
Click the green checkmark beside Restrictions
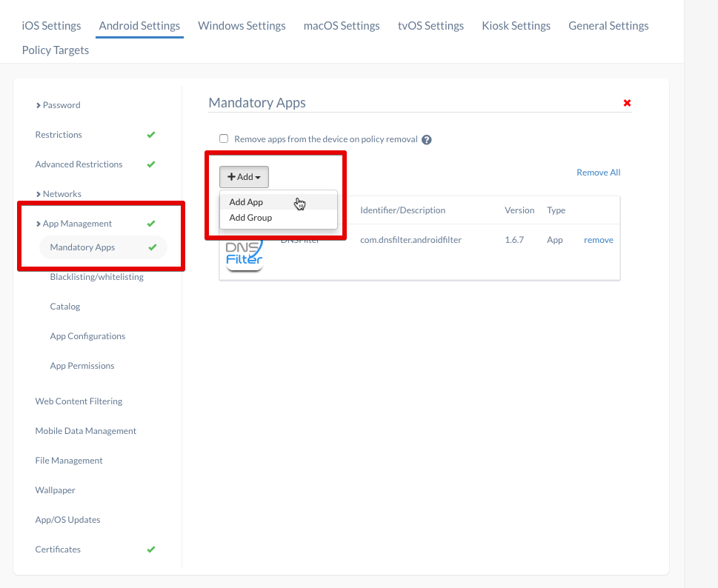click(x=151, y=135)
